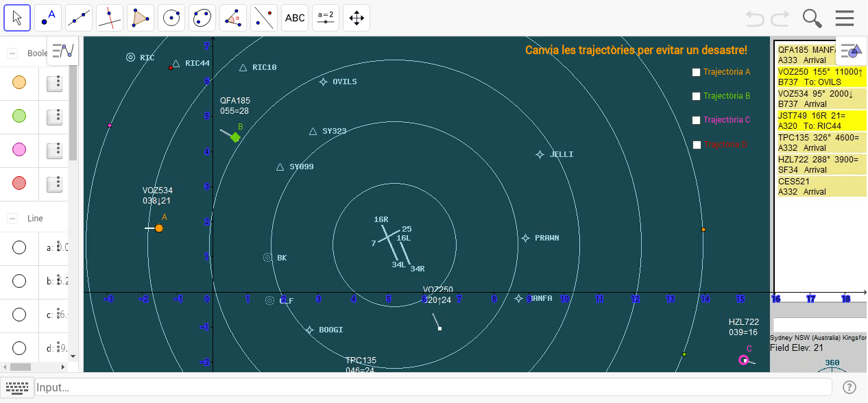Click pink point C on radar
The image size is (868, 403).
pos(743,360)
